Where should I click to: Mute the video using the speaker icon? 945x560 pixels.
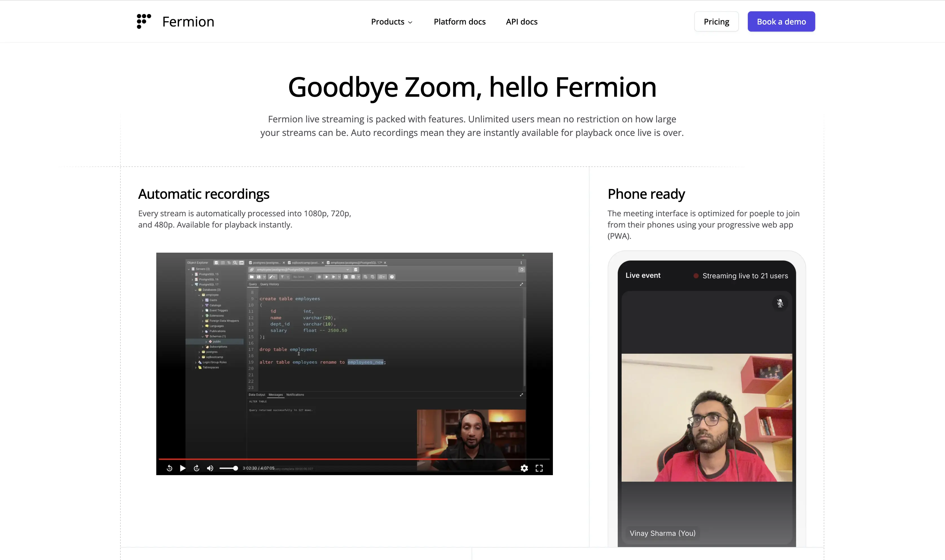[x=210, y=468]
